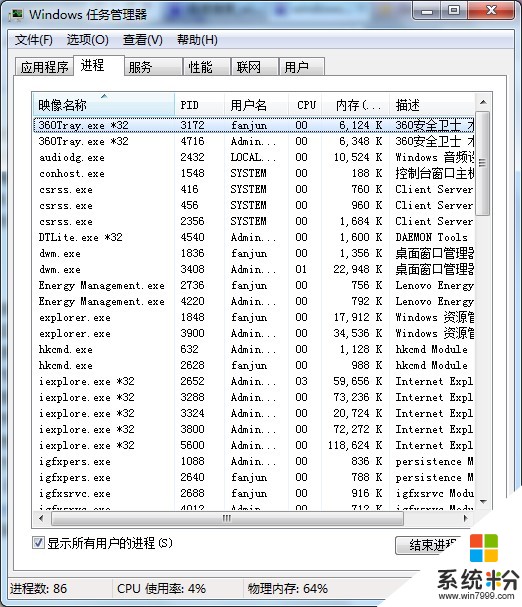
Task: Click the horizontal scrollbar thumb
Action: pyautogui.click(x=227, y=518)
